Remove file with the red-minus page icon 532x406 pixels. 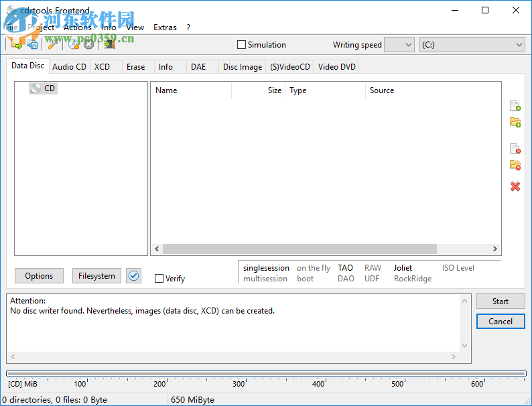point(515,148)
